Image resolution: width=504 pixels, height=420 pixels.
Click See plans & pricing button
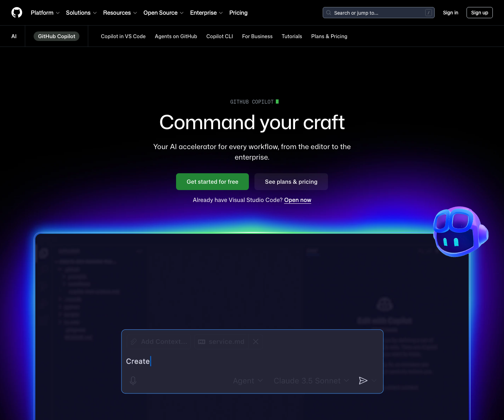pyautogui.click(x=291, y=182)
